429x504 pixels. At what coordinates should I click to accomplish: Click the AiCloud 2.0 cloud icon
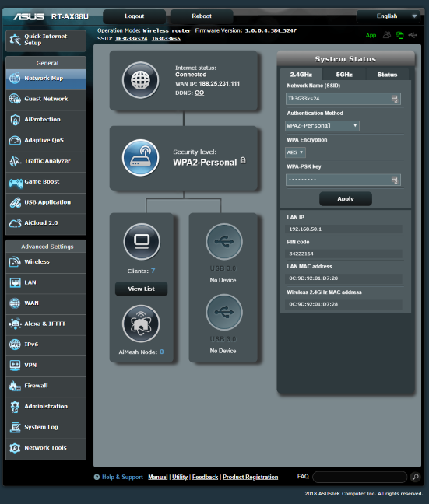coord(15,223)
